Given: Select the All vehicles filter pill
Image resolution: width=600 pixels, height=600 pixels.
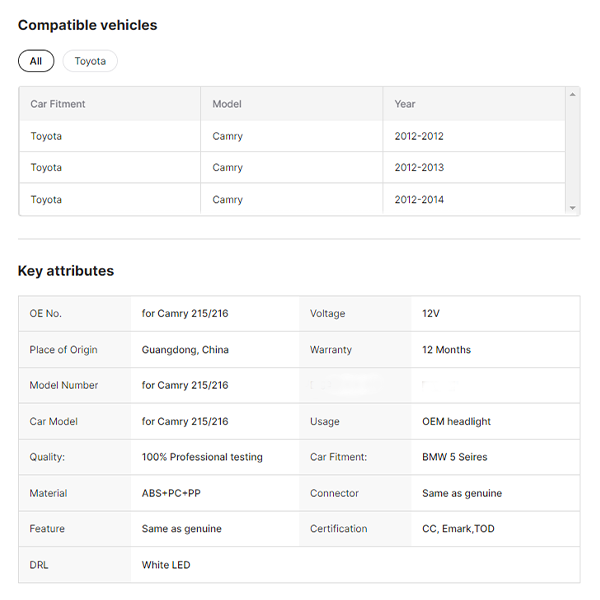Looking at the screenshot, I should tap(36, 61).
